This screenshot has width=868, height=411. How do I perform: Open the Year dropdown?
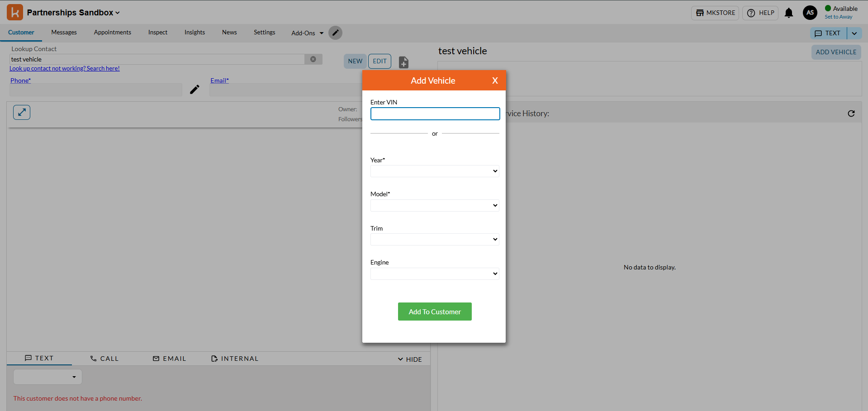(434, 171)
